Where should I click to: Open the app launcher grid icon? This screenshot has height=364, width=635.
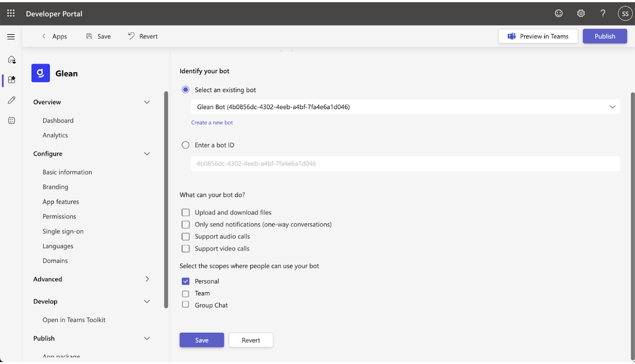point(11,13)
